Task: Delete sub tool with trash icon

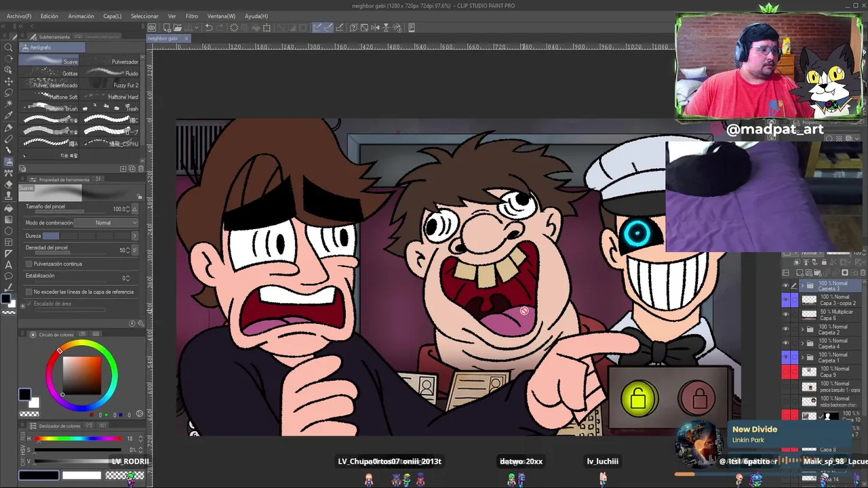Action: pos(141,168)
